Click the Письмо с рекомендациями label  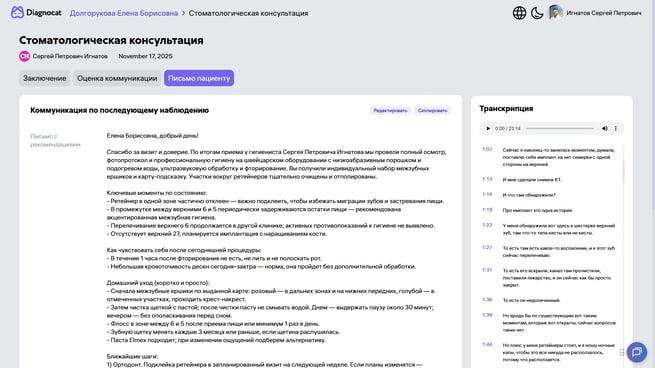[55, 140]
